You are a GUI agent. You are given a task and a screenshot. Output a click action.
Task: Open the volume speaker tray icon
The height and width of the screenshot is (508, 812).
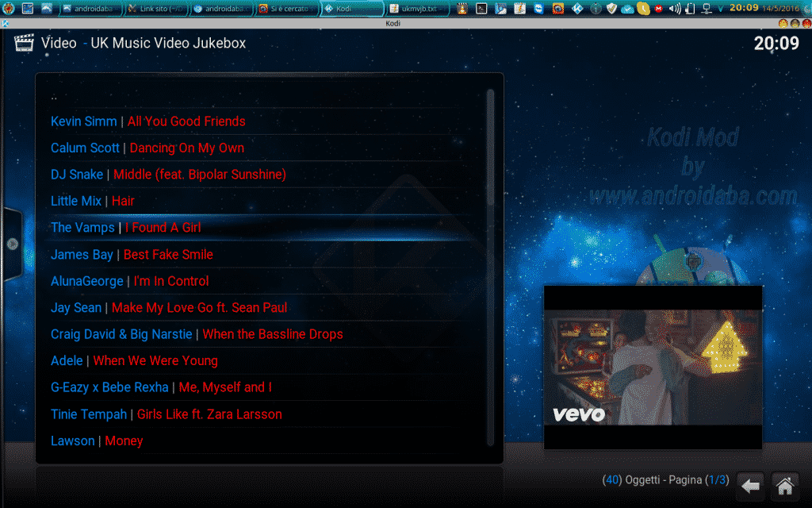[x=674, y=8]
